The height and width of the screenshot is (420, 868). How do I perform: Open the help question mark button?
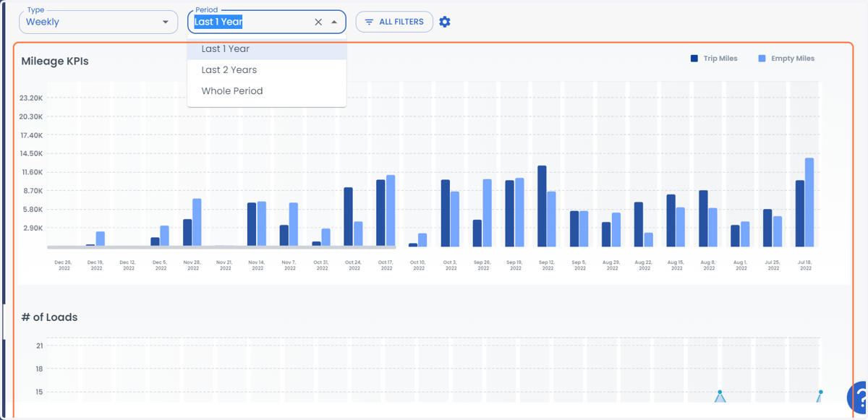point(859,398)
